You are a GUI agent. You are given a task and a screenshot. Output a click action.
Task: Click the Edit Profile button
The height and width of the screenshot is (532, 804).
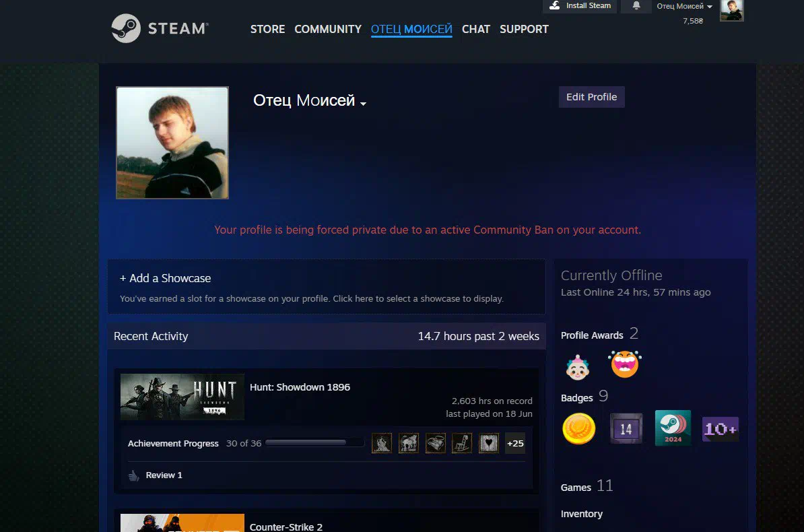[592, 97]
